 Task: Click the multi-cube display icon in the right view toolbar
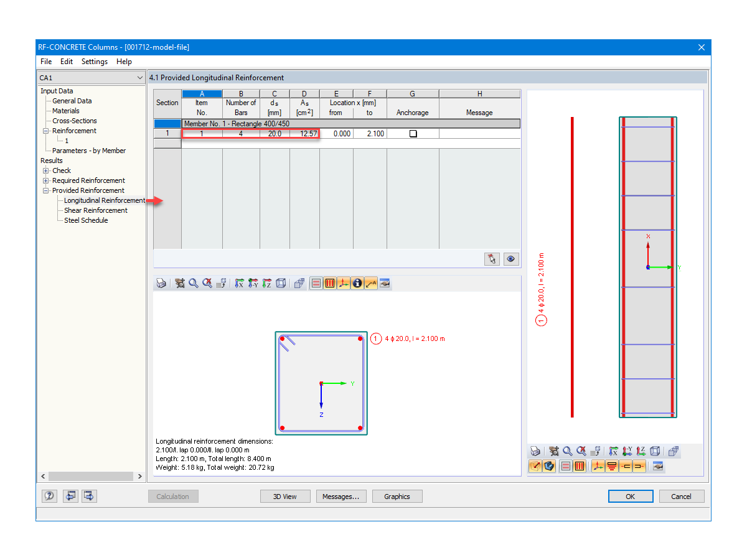click(673, 451)
